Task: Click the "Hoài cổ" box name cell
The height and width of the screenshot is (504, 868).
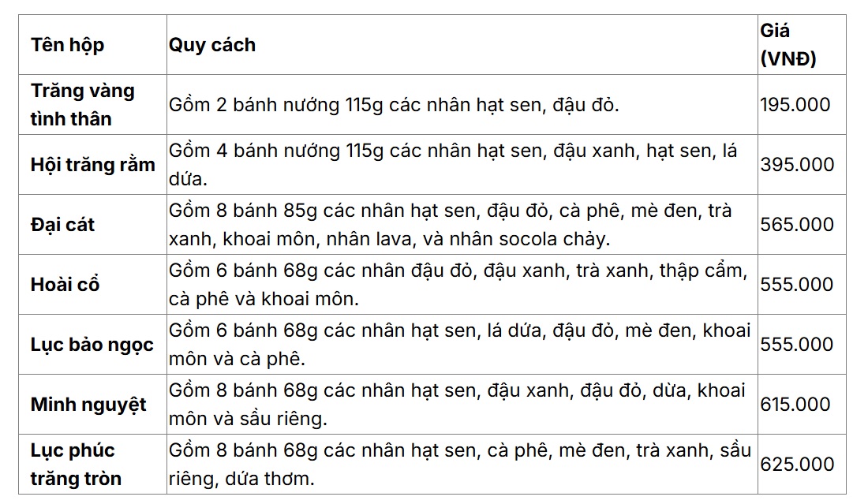Action: click(65, 285)
